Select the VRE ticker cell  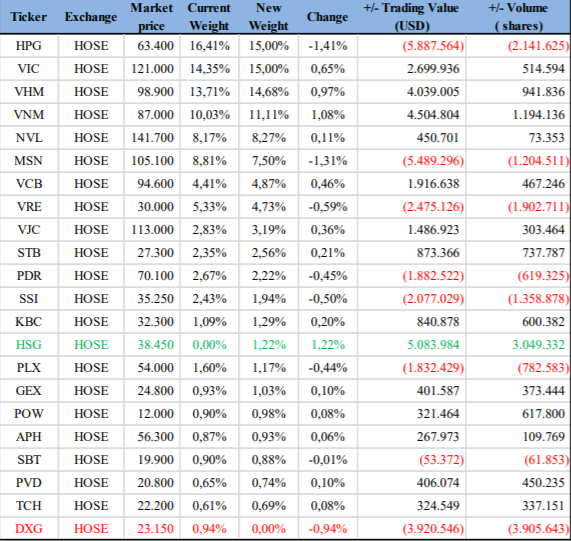point(29,207)
